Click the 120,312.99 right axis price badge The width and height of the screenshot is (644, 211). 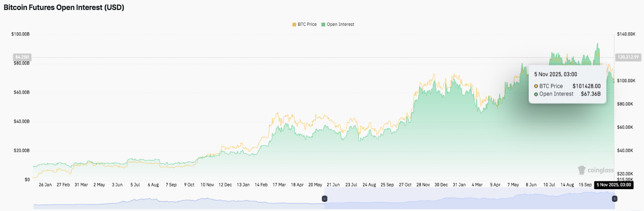click(x=627, y=57)
